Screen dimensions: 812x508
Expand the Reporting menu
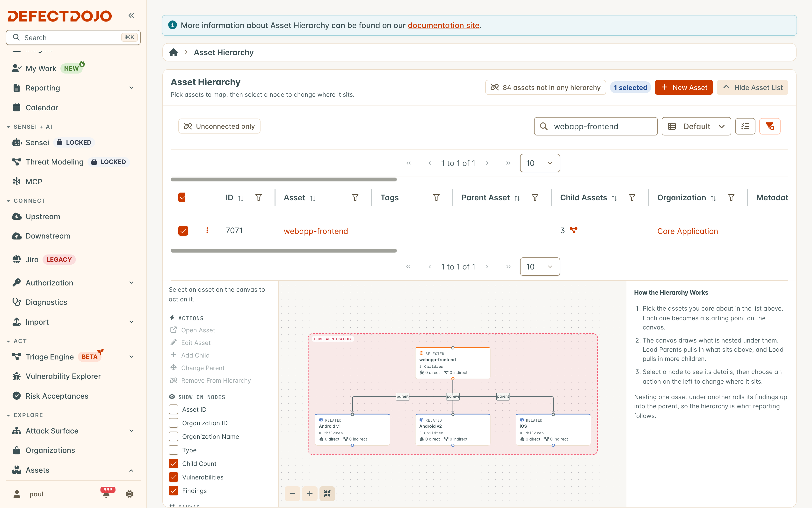coord(73,88)
